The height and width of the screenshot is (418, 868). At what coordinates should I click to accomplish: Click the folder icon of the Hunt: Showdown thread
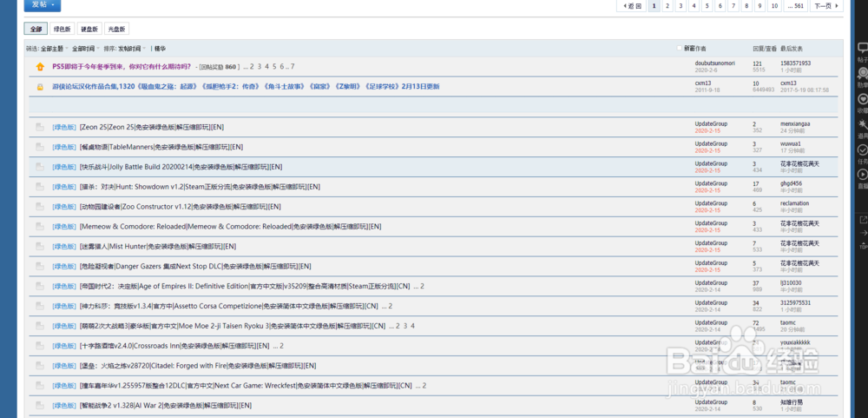pyautogui.click(x=40, y=187)
